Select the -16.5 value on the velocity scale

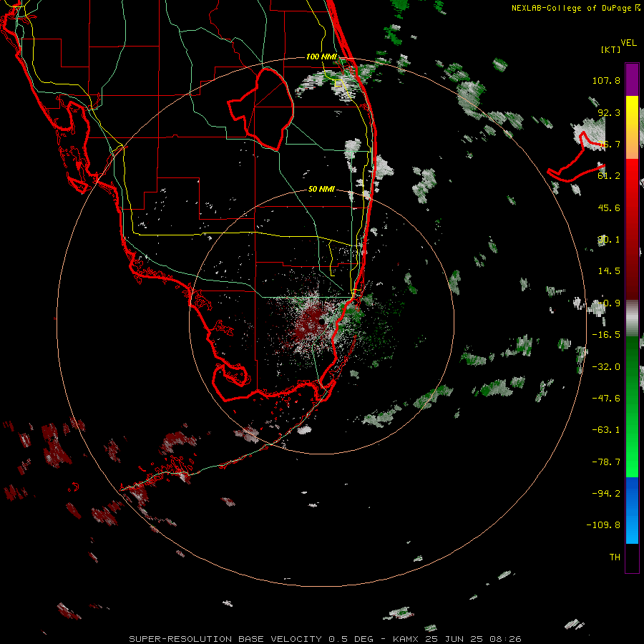tap(606, 335)
